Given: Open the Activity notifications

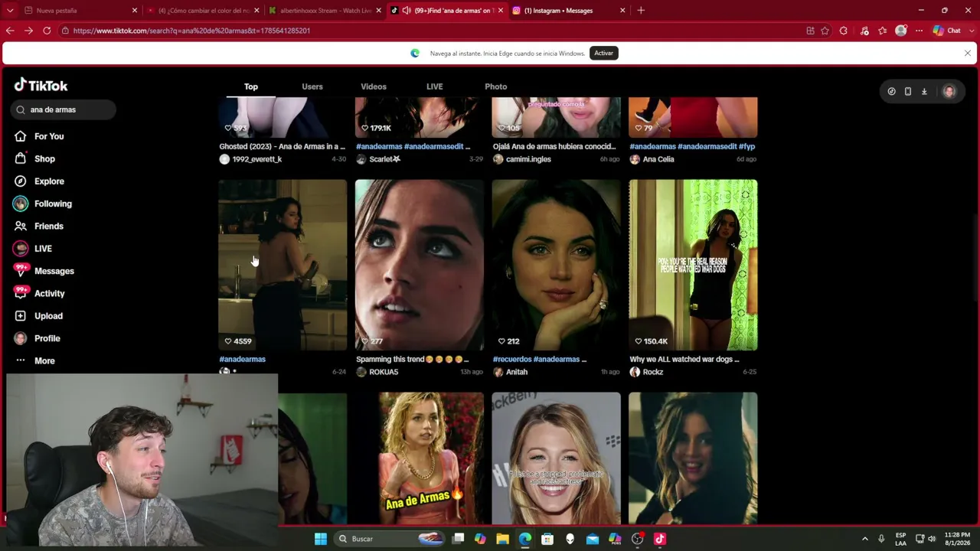Looking at the screenshot, I should 38,293.
